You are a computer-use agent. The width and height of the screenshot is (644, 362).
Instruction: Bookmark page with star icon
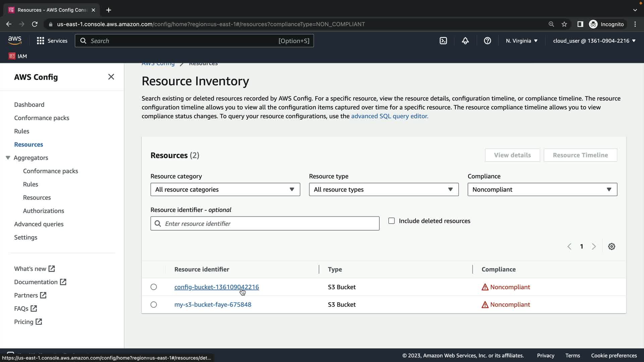564,24
